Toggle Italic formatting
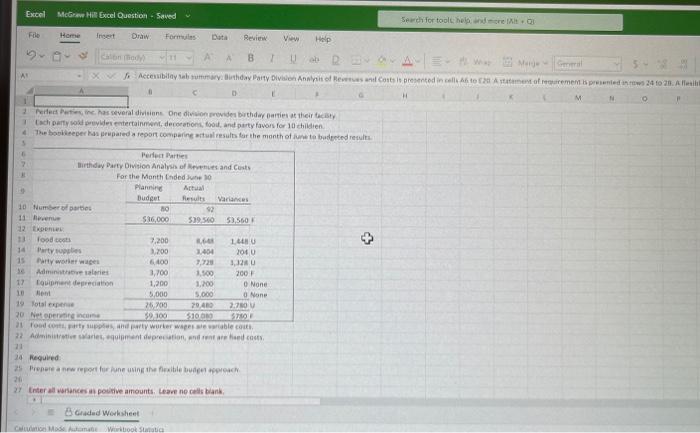 click(x=271, y=58)
